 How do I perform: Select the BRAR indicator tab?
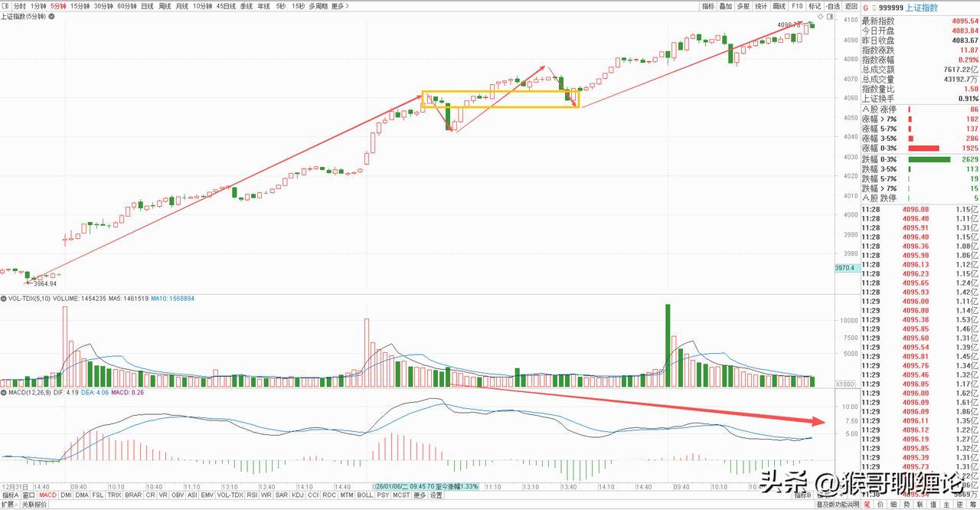(x=133, y=495)
